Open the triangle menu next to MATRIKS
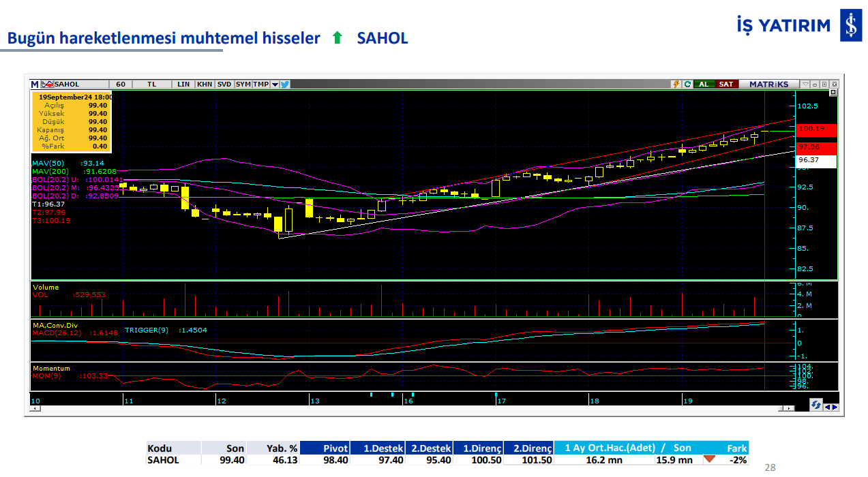Image resolution: width=868 pixels, height=477 pixels. tap(805, 84)
